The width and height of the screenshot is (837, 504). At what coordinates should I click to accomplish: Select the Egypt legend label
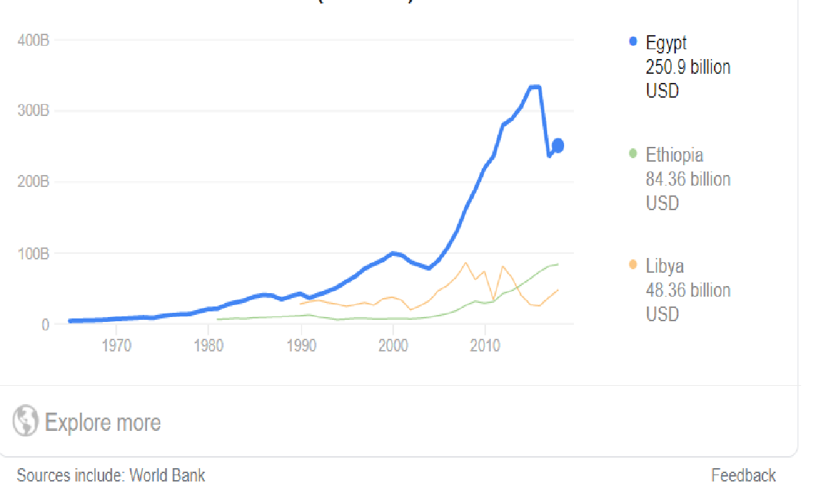click(665, 43)
